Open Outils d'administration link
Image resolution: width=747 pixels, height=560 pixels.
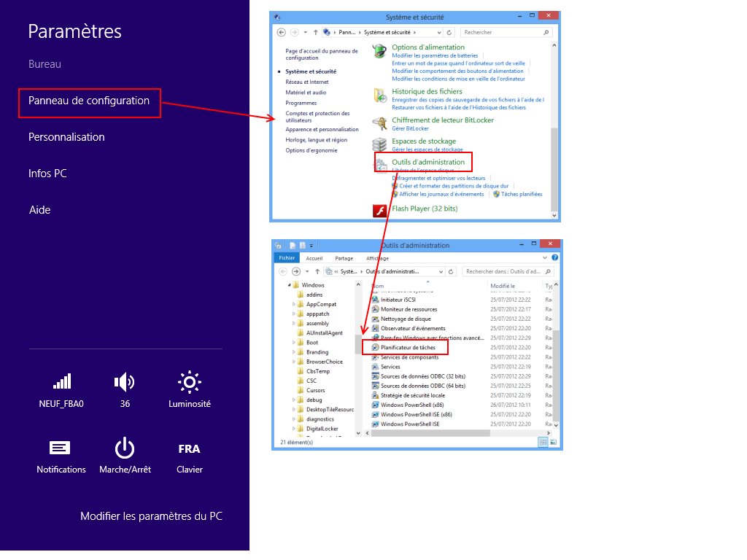point(427,162)
